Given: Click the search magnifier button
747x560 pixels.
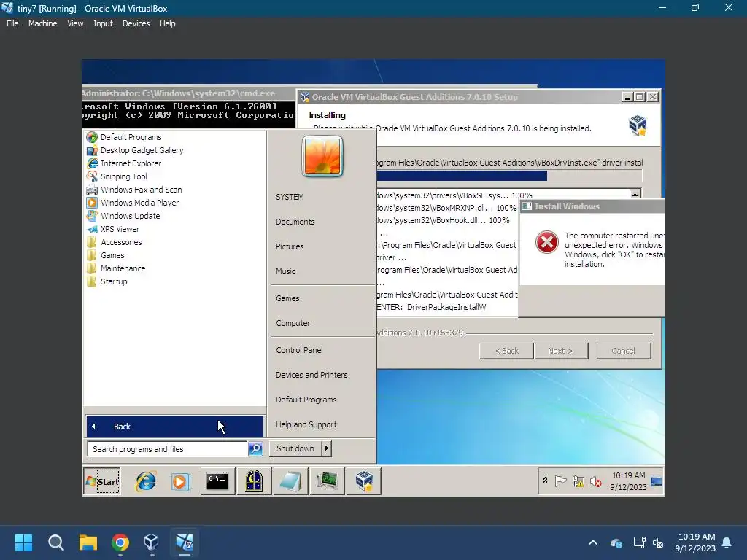Looking at the screenshot, I should coord(256,449).
